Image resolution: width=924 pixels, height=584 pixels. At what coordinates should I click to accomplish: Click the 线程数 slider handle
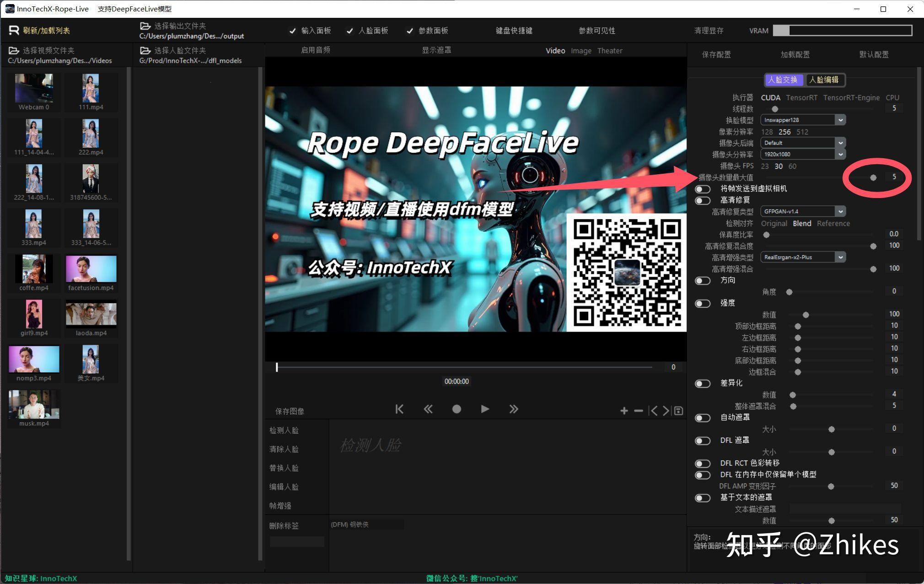(775, 109)
